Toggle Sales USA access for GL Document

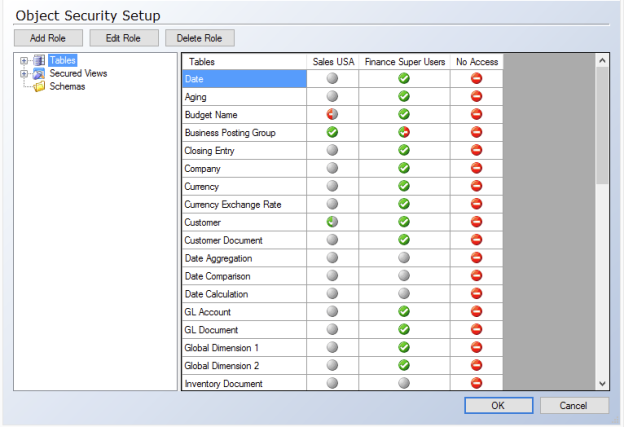(x=332, y=329)
